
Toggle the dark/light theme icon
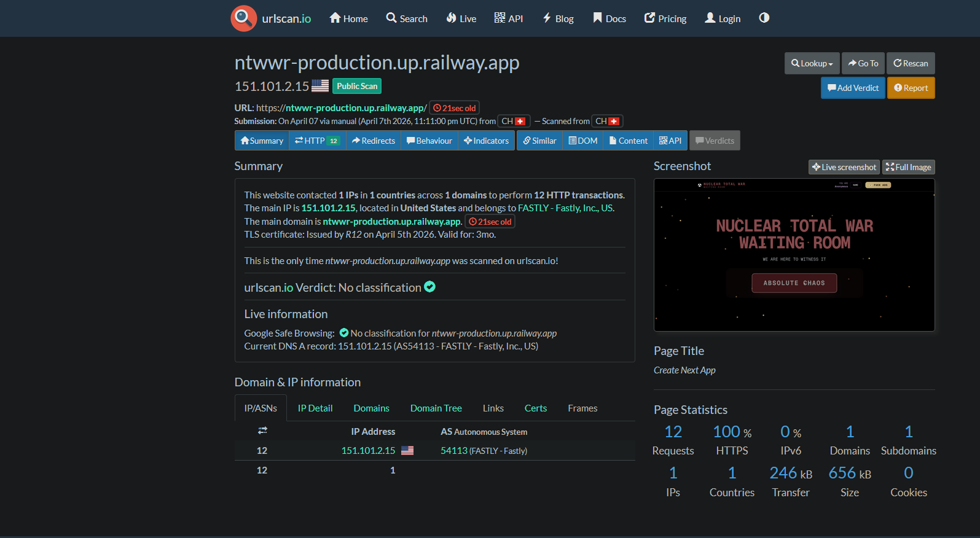tap(764, 18)
